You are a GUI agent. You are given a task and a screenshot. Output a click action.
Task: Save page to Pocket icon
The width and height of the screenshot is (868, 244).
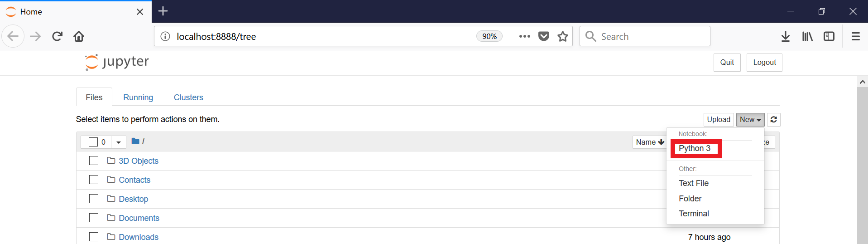(544, 36)
